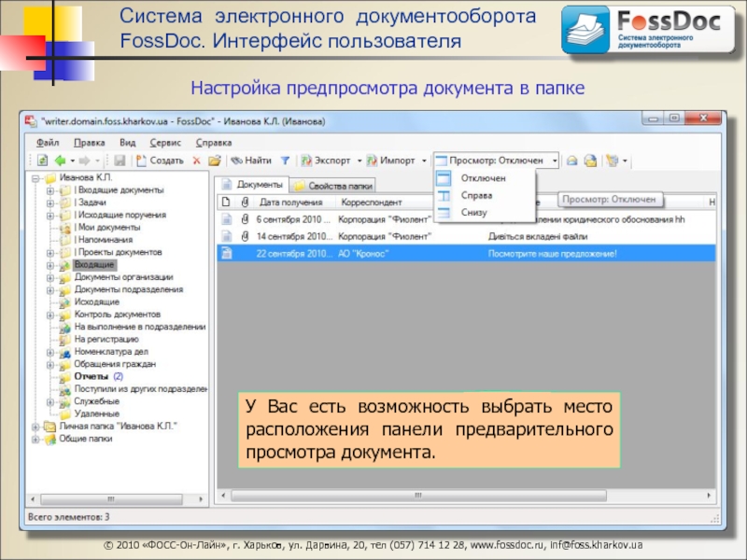Click the document list horizontal scrollbar thumb
747x560 pixels.
(418, 496)
